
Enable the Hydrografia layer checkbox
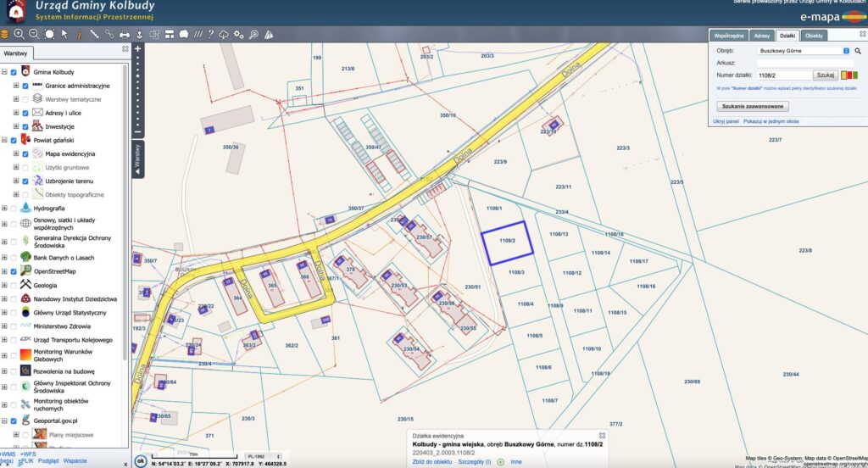coord(14,209)
